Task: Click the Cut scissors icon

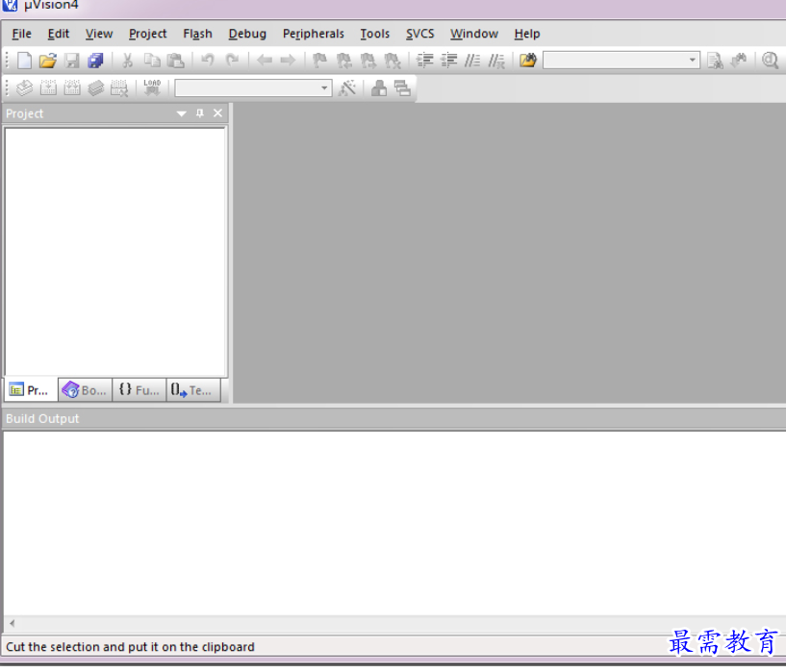Action: tap(127, 61)
